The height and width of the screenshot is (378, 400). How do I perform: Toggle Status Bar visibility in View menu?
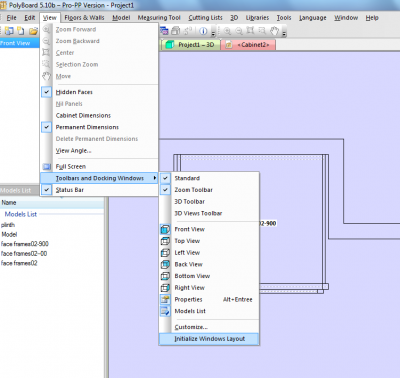[47, 190]
